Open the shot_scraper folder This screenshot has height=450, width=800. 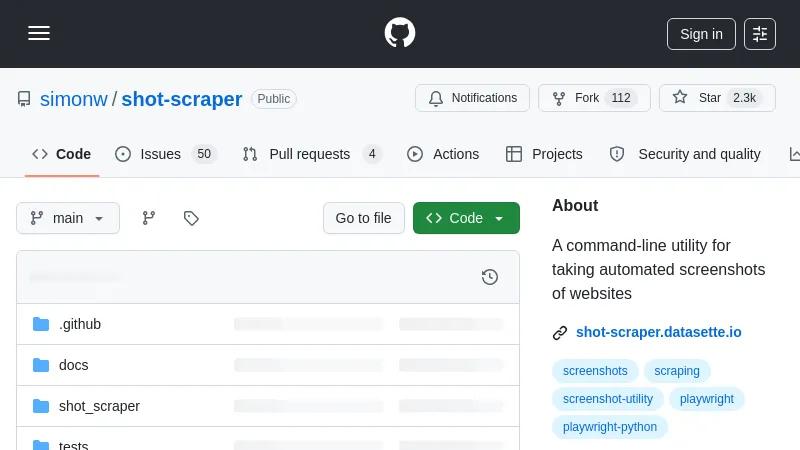pos(99,406)
